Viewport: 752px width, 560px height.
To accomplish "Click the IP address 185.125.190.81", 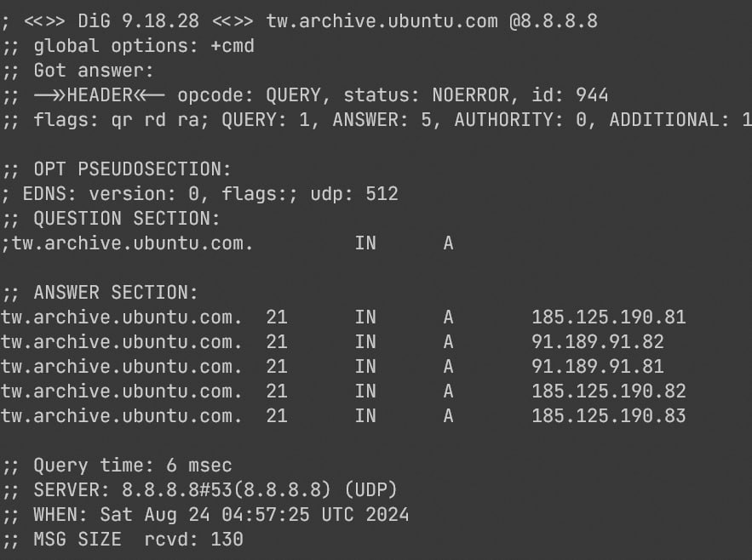I will pos(608,317).
